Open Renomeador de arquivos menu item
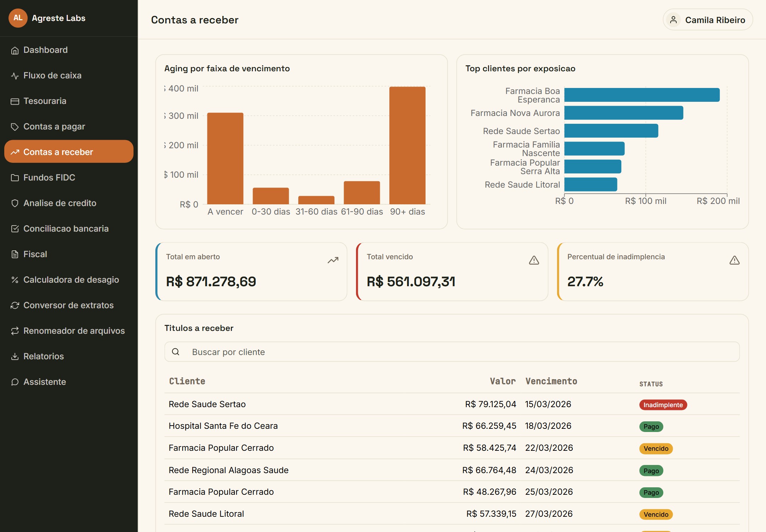Viewport: 766px width, 532px height. pyautogui.click(x=69, y=331)
